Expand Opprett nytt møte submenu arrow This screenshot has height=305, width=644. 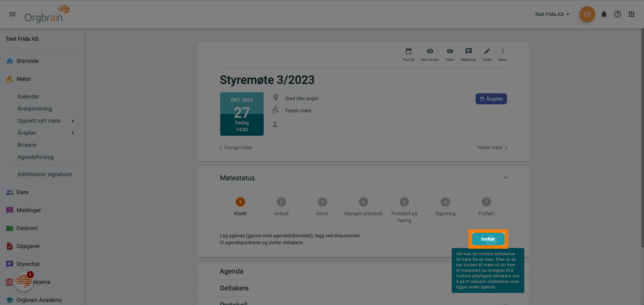pos(73,121)
